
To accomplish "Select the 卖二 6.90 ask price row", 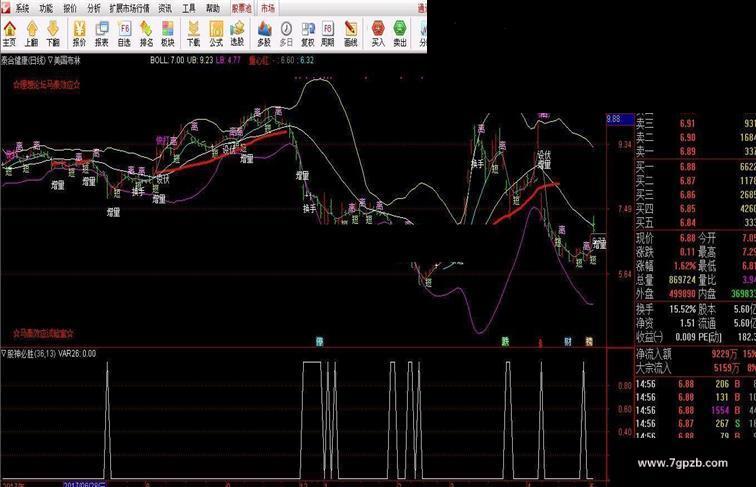I will pos(695,137).
